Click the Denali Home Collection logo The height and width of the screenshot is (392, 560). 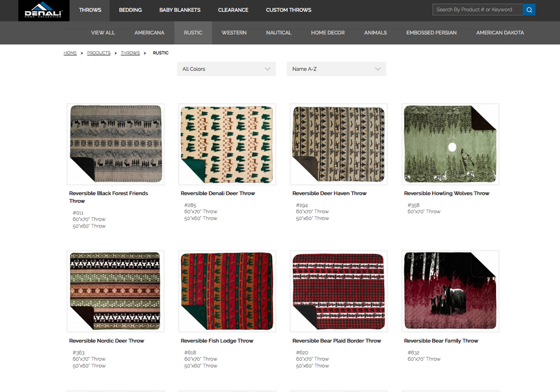coord(44,10)
